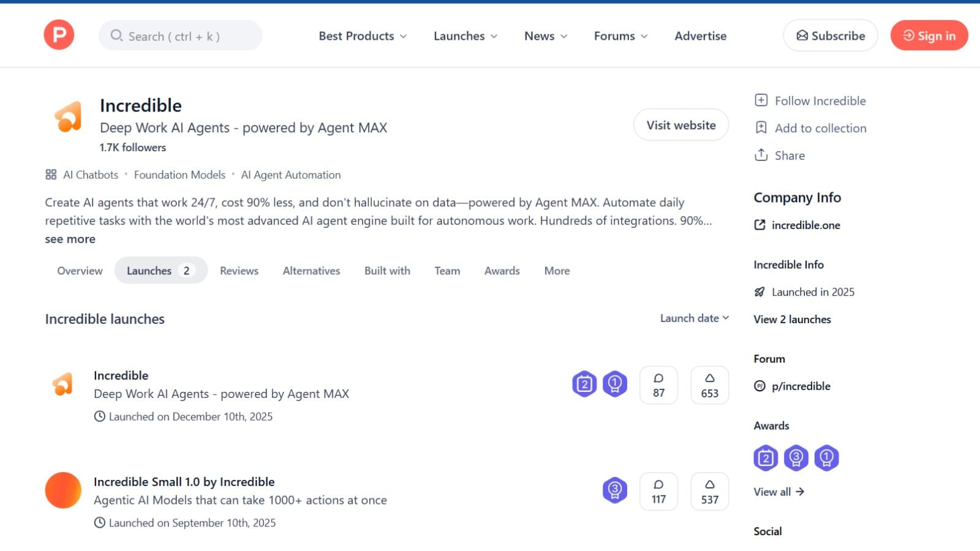Viewport: 980px width, 551px height.
Task: Click View all awards link
Action: (x=778, y=492)
